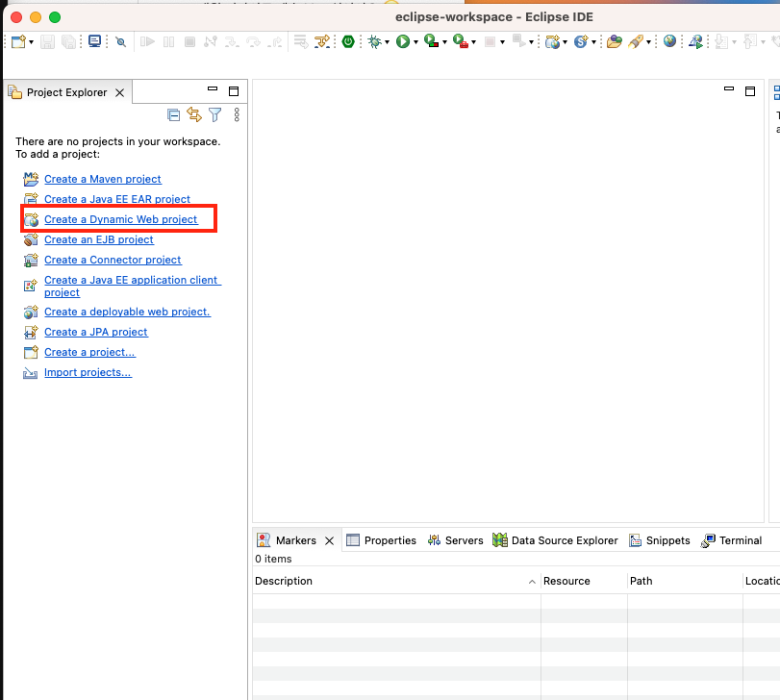This screenshot has height=700, width=780.
Task: Minimize the Project Explorer panel
Action: (213, 89)
